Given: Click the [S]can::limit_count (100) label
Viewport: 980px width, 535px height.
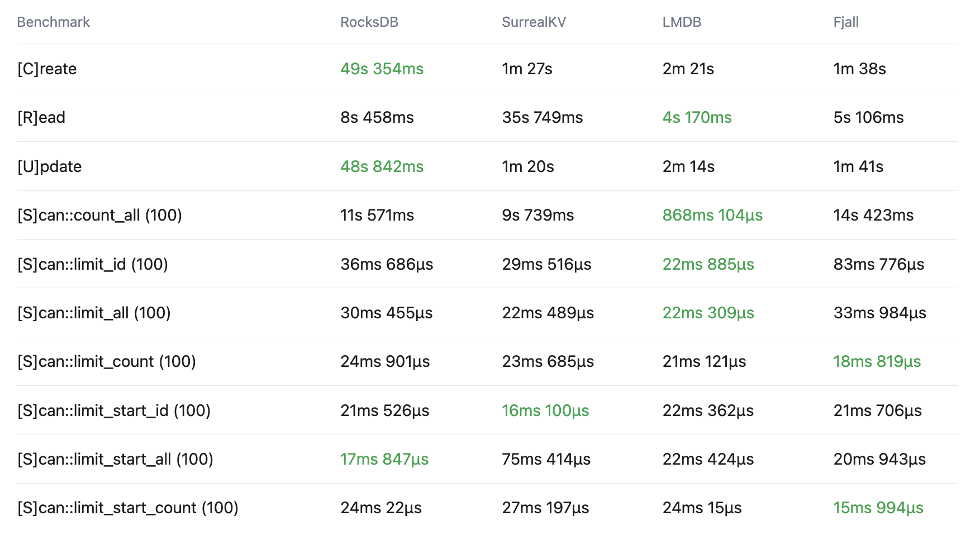Looking at the screenshot, I should [x=107, y=361].
